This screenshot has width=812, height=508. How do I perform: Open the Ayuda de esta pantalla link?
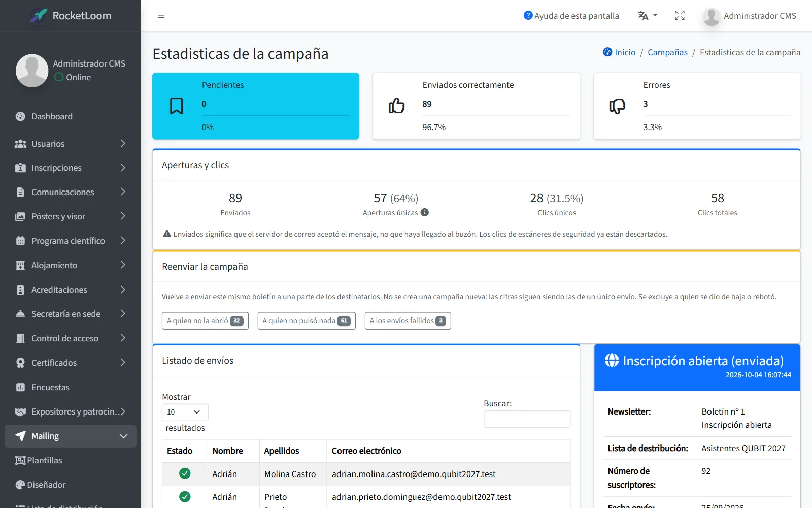(x=571, y=16)
